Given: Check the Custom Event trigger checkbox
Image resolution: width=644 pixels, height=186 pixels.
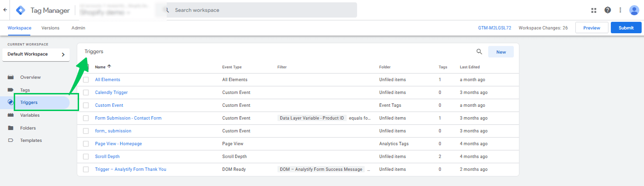Looking at the screenshot, I should [86, 105].
